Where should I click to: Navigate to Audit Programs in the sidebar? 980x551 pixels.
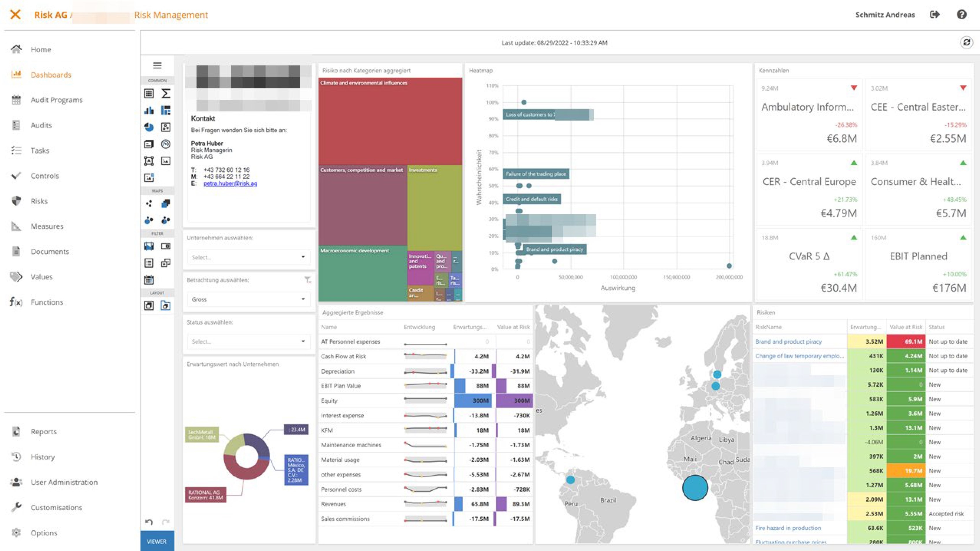(56, 100)
